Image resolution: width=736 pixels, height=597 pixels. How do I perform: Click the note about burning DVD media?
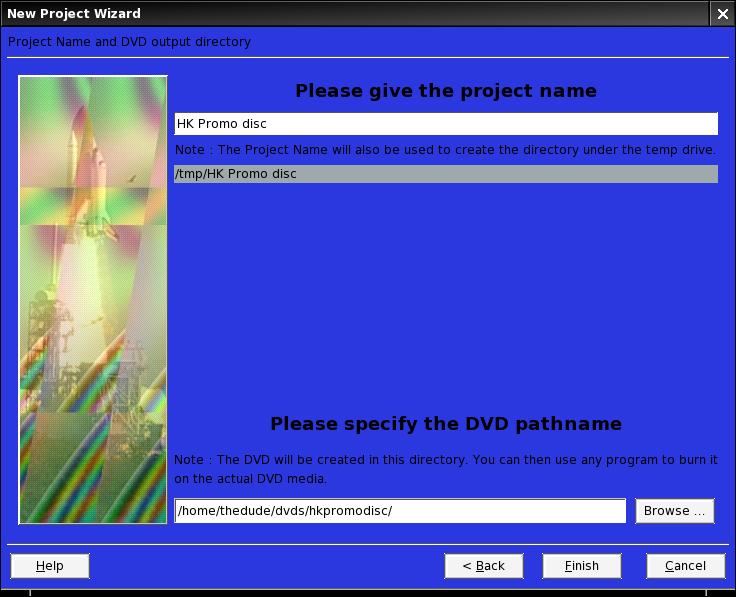click(445, 469)
